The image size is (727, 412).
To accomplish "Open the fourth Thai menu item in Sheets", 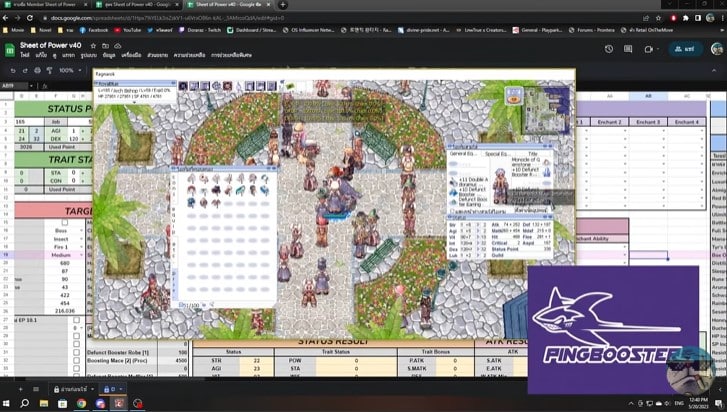I will click(x=68, y=55).
